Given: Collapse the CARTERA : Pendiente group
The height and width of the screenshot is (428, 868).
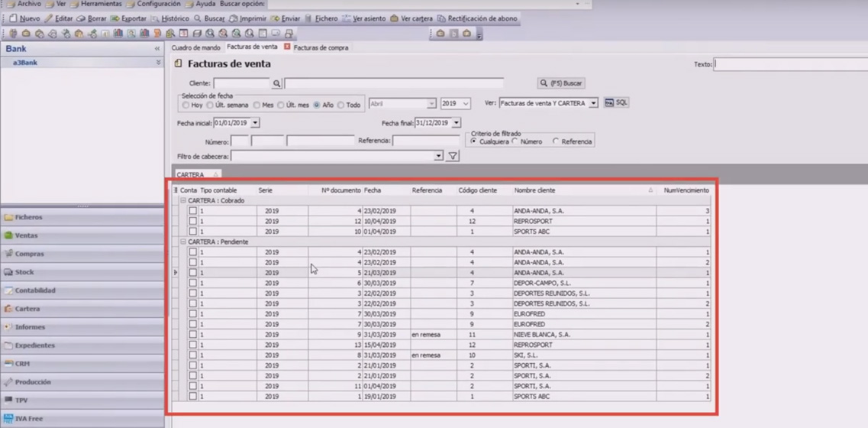Looking at the screenshot, I should (x=183, y=242).
